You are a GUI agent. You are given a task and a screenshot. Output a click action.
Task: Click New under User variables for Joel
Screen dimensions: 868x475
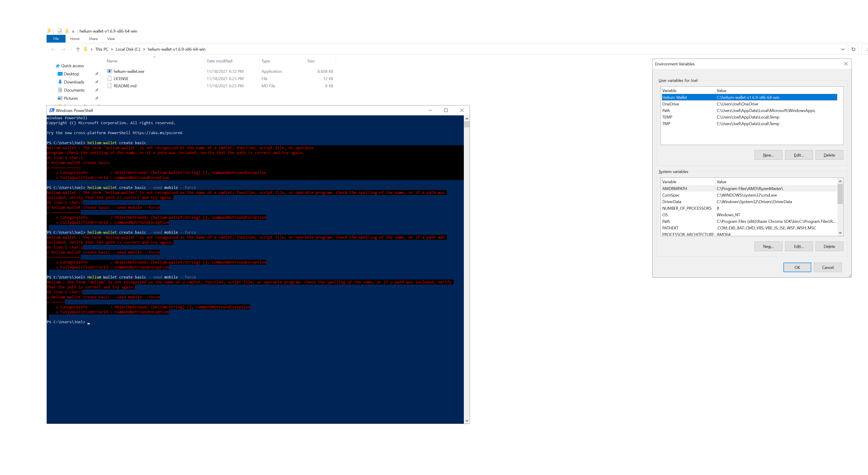[x=768, y=155]
